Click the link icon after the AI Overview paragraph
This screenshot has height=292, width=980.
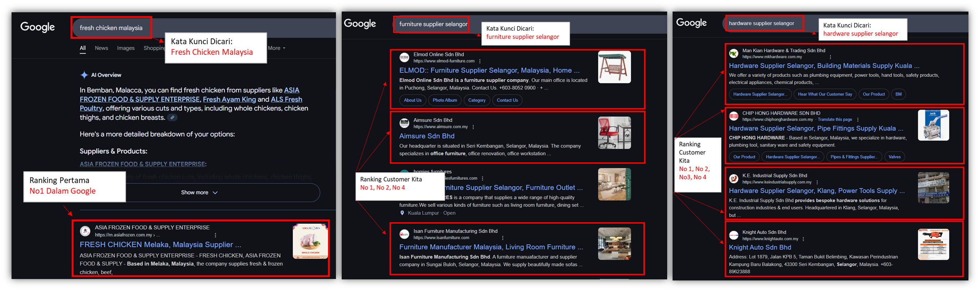pos(172,118)
